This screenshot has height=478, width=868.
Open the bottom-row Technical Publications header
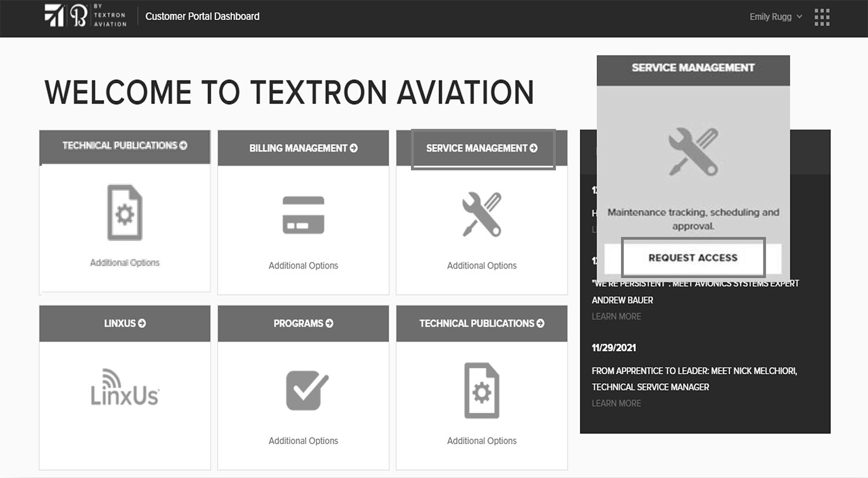pos(482,323)
